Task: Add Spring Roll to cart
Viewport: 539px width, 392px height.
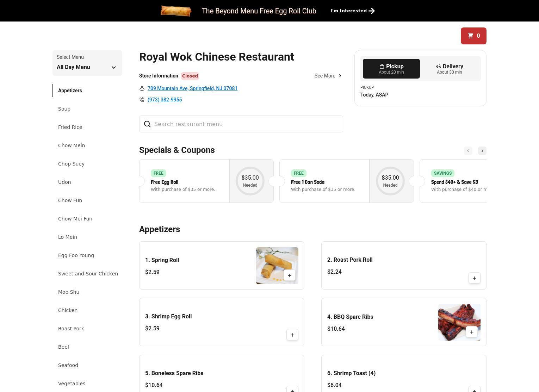Action: (x=290, y=275)
